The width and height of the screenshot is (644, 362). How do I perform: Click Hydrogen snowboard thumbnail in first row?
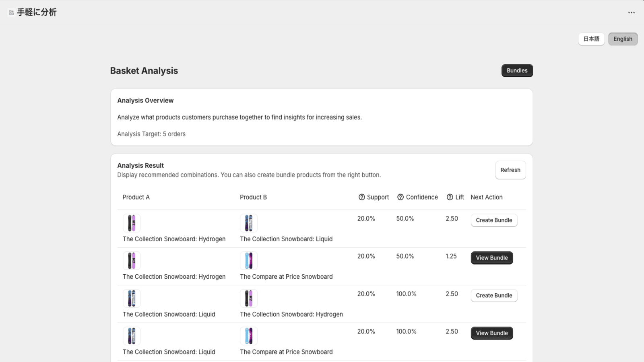(132, 223)
